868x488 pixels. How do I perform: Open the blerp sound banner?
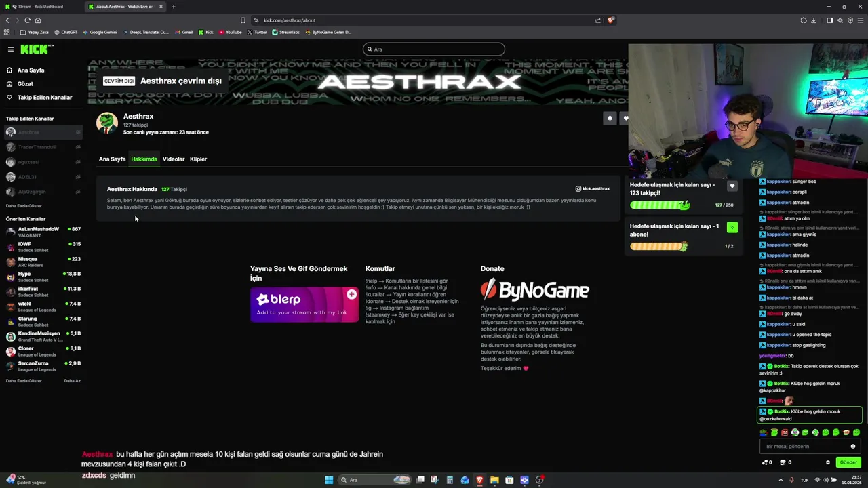tap(304, 304)
